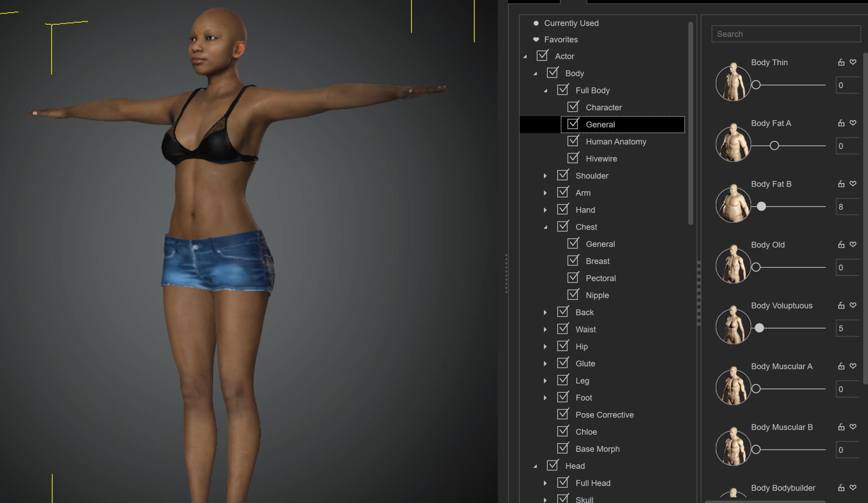Favorite the Body Bodybuilder morph
868x503 pixels.
pyautogui.click(x=853, y=487)
